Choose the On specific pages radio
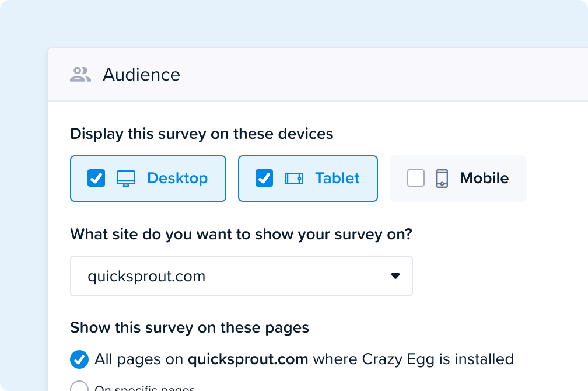 tap(79, 386)
